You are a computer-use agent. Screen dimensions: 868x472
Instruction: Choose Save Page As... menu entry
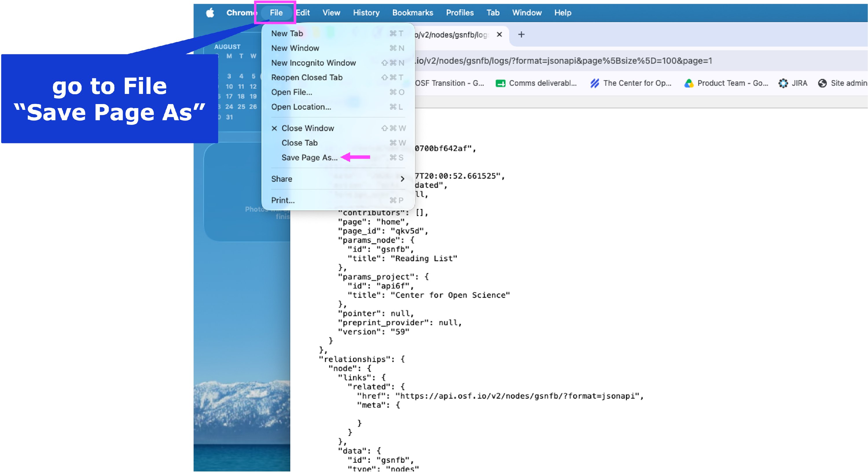coord(338,158)
